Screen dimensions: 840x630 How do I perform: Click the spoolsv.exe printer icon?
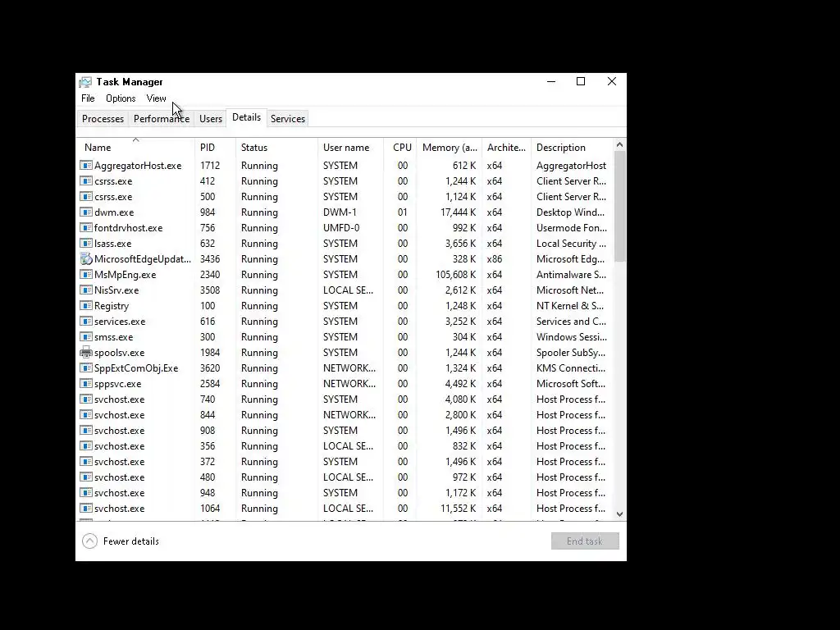click(x=85, y=353)
